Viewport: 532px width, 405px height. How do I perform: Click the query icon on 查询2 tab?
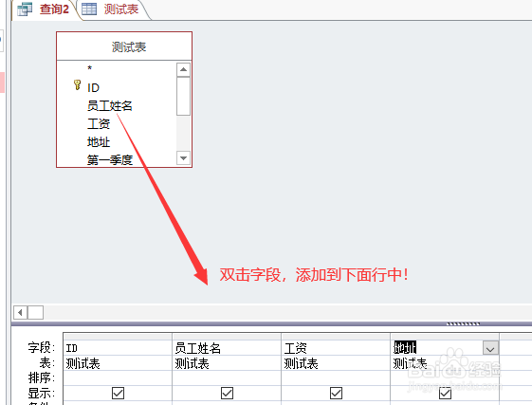(25, 9)
